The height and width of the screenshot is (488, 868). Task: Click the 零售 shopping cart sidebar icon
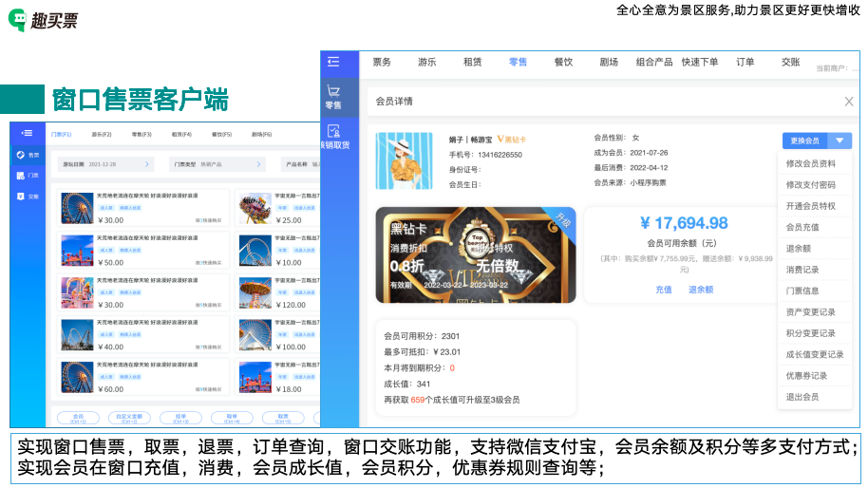333,95
